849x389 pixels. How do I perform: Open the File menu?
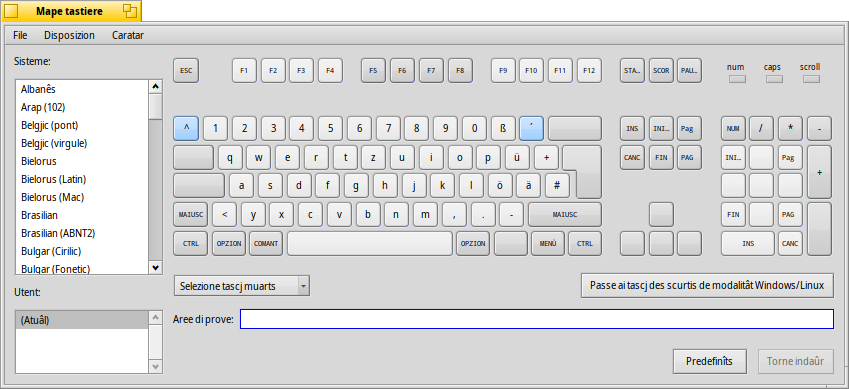[20, 35]
